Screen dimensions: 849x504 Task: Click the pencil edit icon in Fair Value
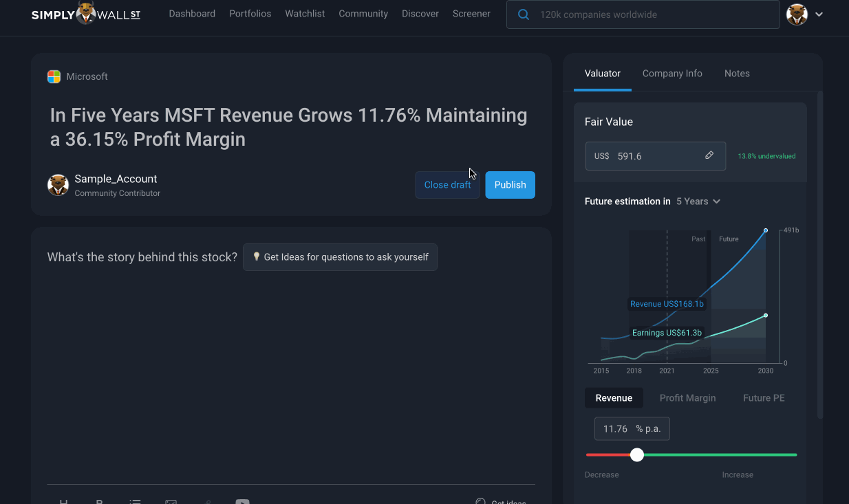[x=709, y=155]
